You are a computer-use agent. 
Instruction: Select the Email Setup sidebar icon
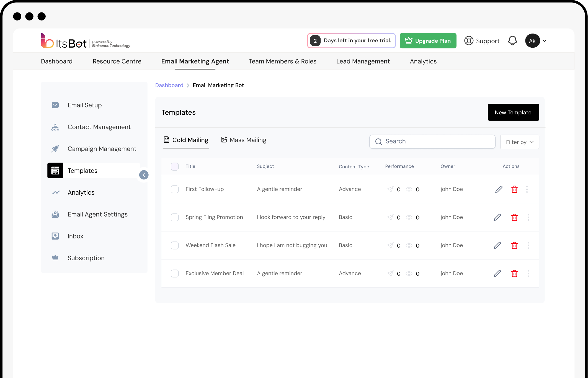55,105
